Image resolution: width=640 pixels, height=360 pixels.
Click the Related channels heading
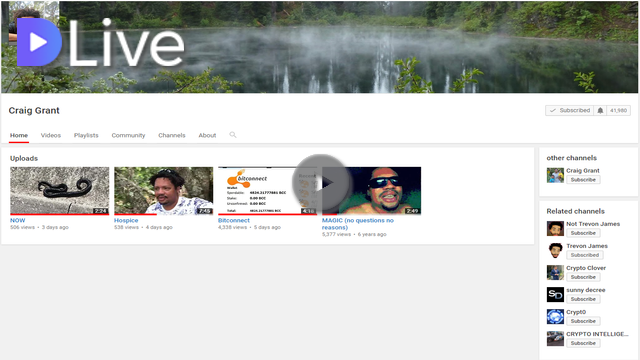[576, 211]
